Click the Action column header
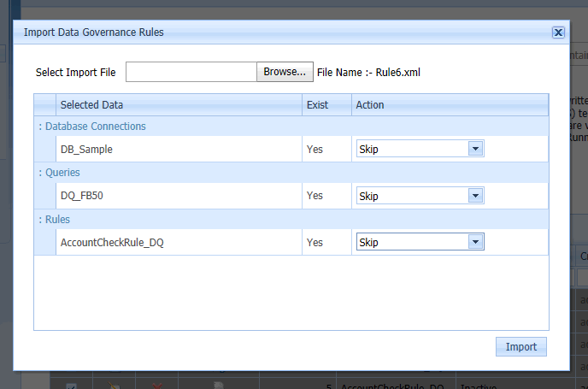 tap(450, 104)
